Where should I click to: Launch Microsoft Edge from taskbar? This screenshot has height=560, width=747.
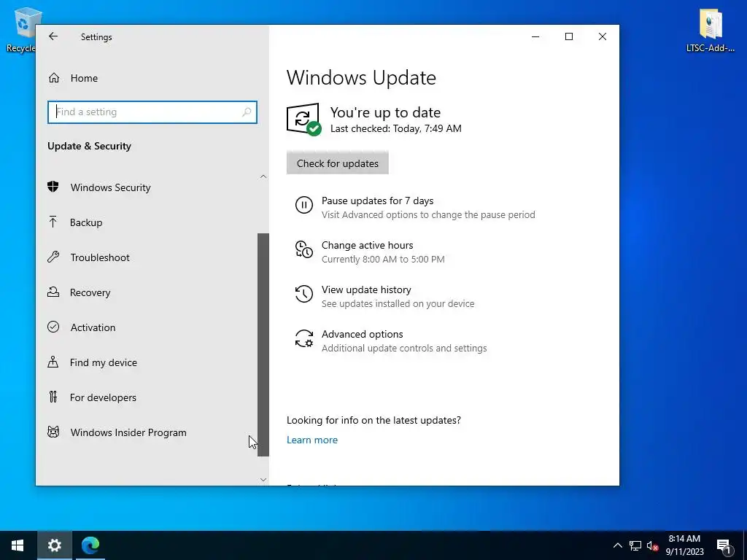90,545
